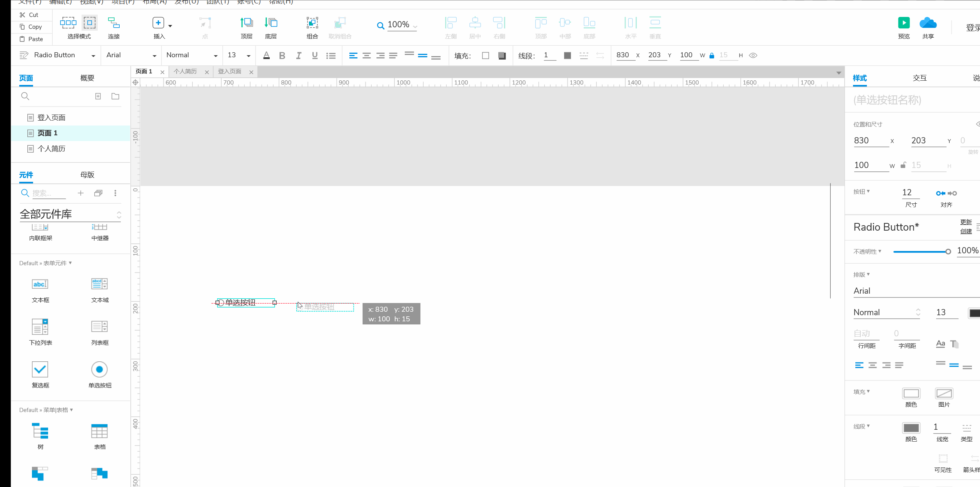980x487 pixels.
Task: Click the Copy button
Action: pos(31,27)
